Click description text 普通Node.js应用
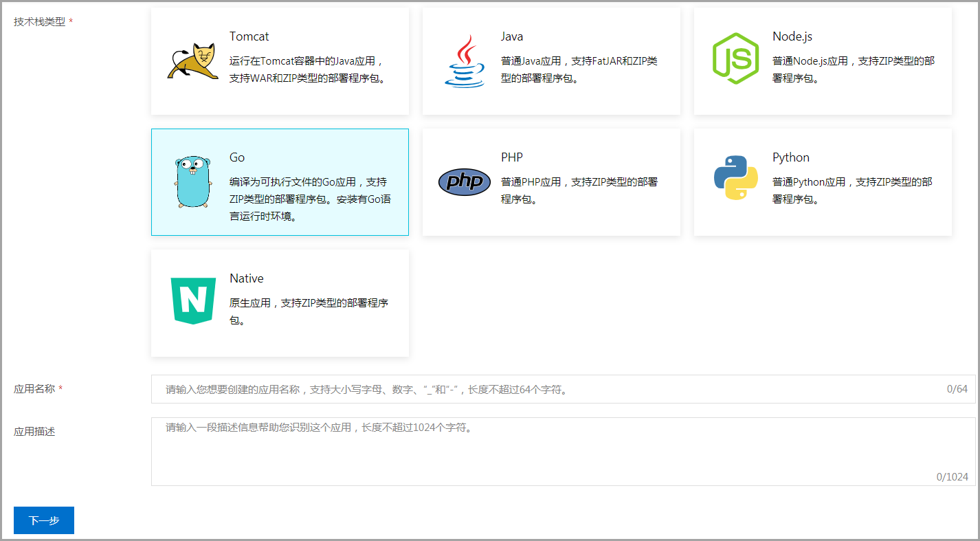980x541 pixels. coord(854,69)
